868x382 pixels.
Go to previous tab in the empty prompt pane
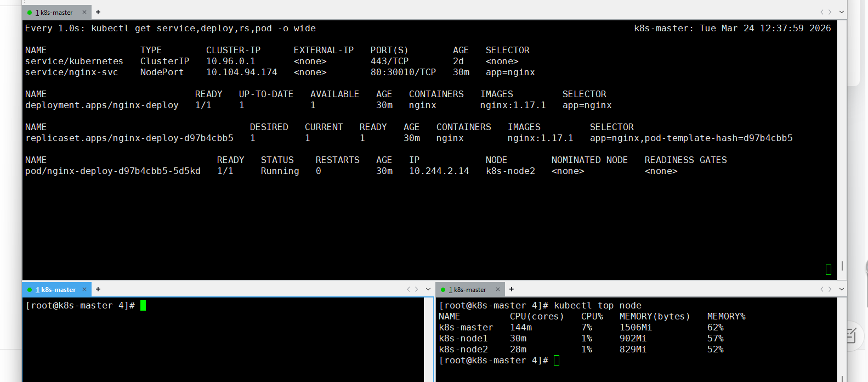pyautogui.click(x=408, y=289)
